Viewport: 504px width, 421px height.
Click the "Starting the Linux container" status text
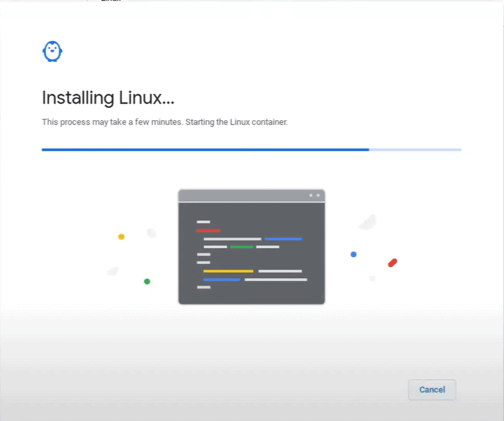pyautogui.click(x=237, y=122)
